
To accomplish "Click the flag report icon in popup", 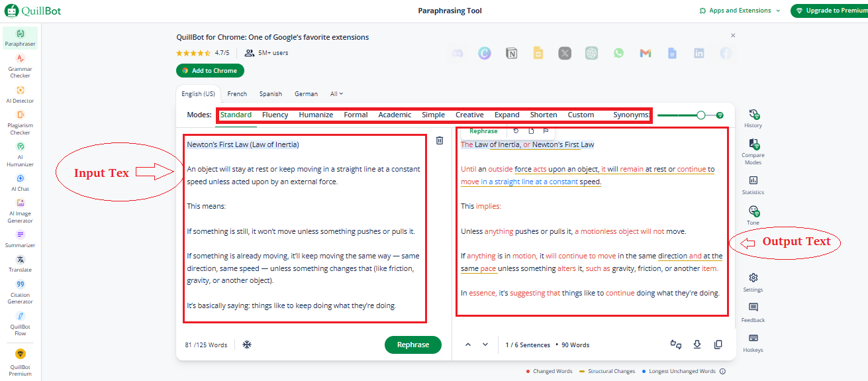I will pos(546,131).
